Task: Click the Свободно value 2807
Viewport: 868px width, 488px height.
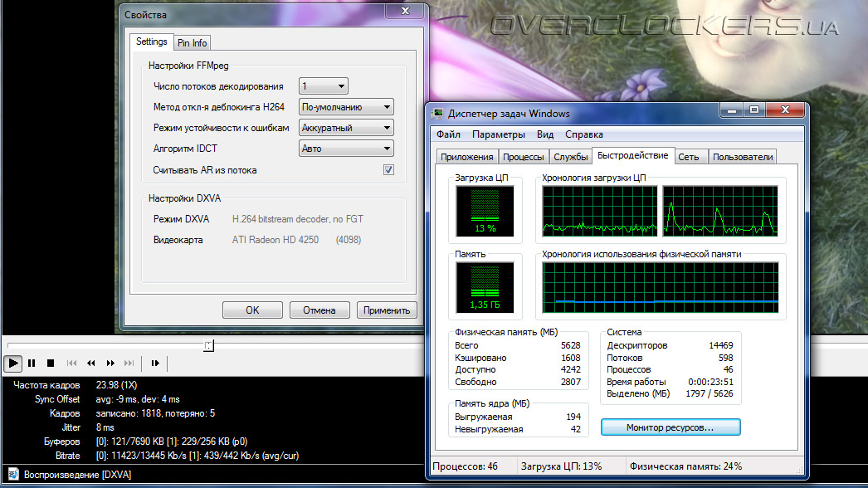Action: [x=570, y=382]
